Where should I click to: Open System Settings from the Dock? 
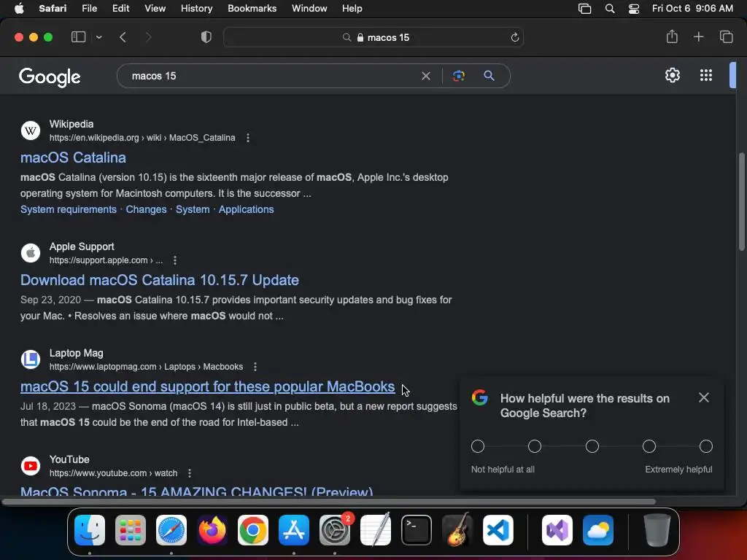pyautogui.click(x=335, y=530)
